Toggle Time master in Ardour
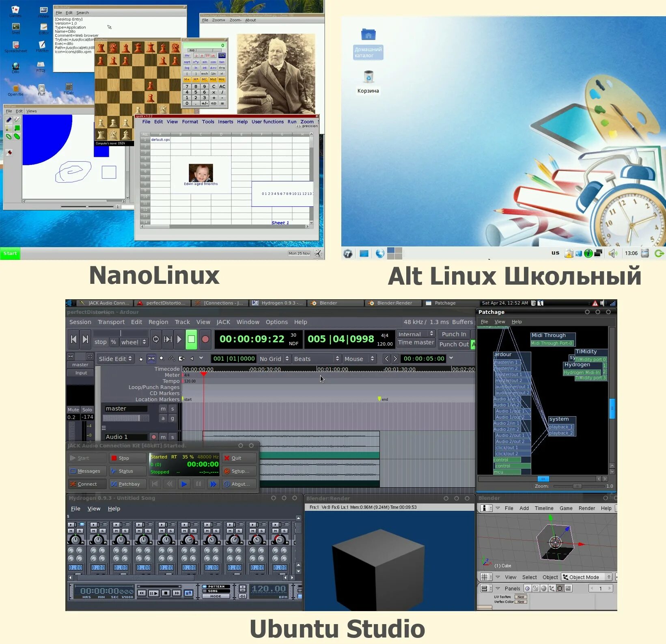 click(416, 342)
